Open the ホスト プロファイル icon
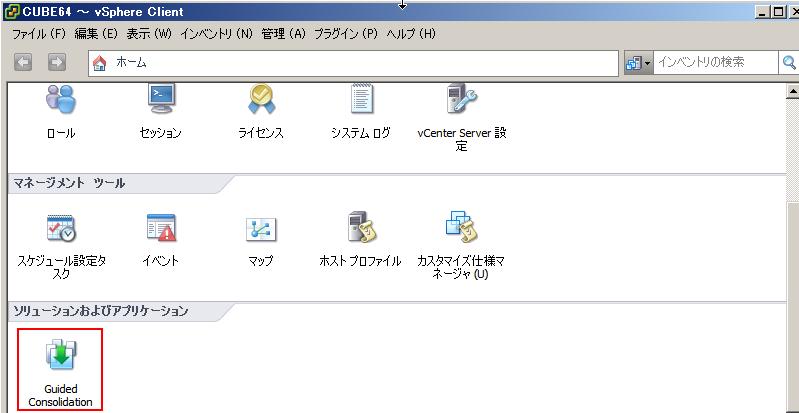 click(x=361, y=228)
